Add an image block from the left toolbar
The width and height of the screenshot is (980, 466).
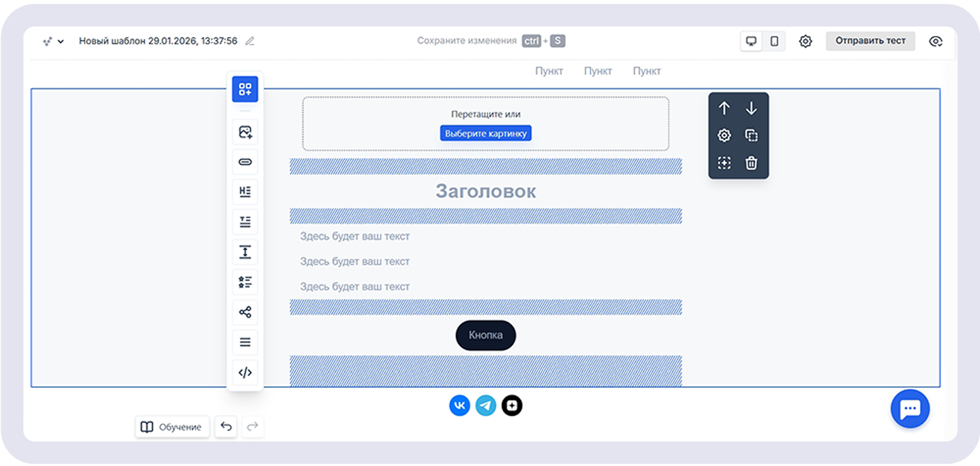tap(245, 131)
